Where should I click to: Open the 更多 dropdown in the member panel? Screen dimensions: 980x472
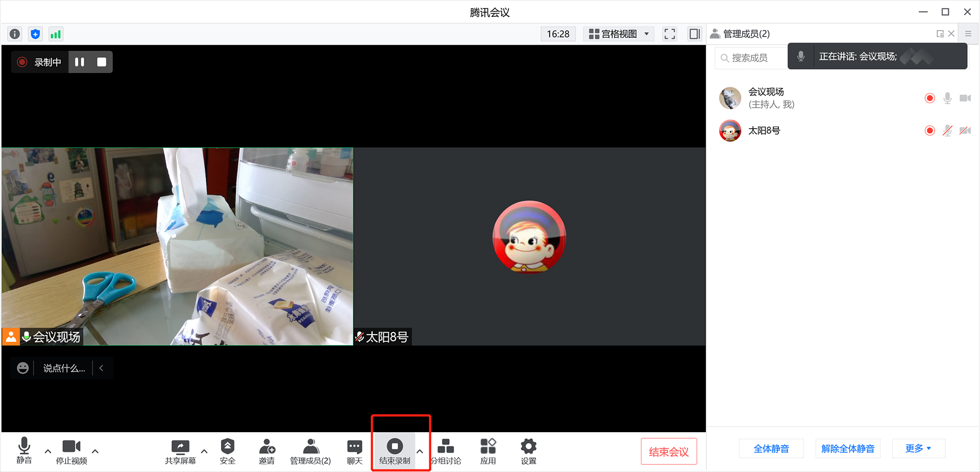click(x=918, y=449)
